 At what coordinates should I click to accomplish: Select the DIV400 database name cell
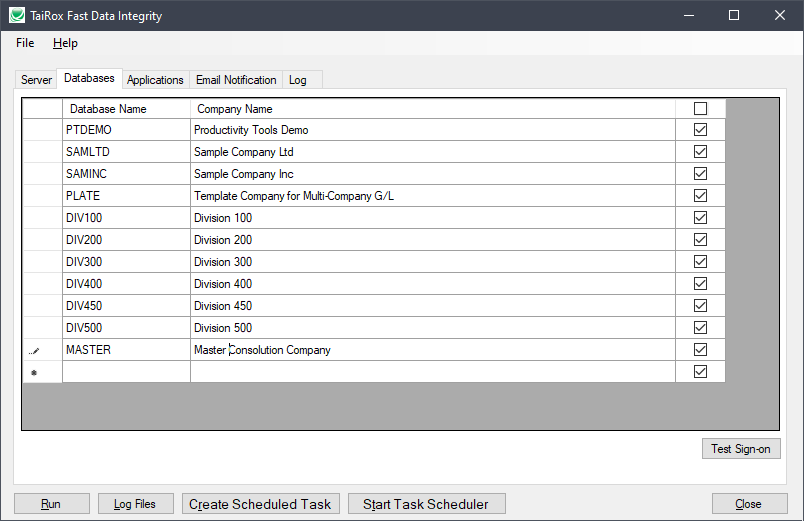pyautogui.click(x=126, y=284)
